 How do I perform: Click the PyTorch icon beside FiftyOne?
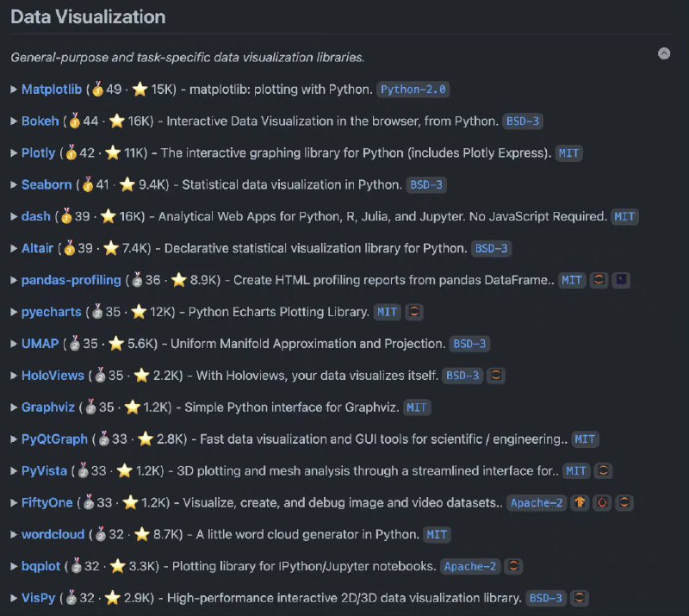(602, 502)
